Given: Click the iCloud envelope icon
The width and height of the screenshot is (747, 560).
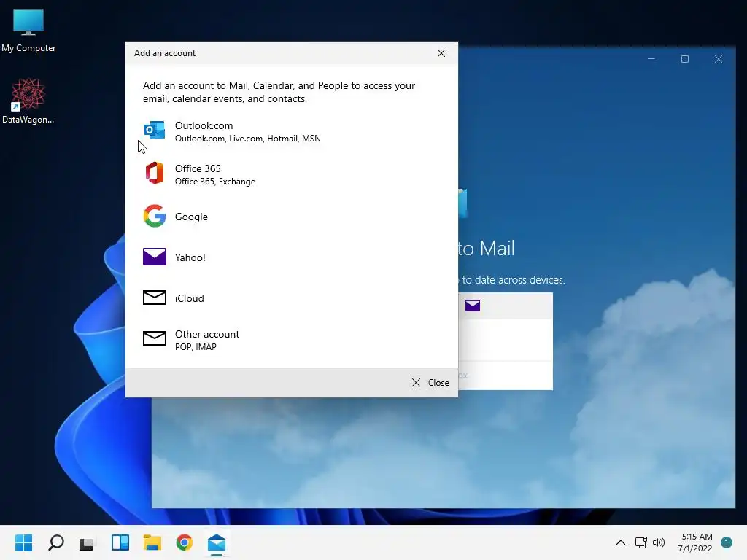Looking at the screenshot, I should [x=155, y=297].
